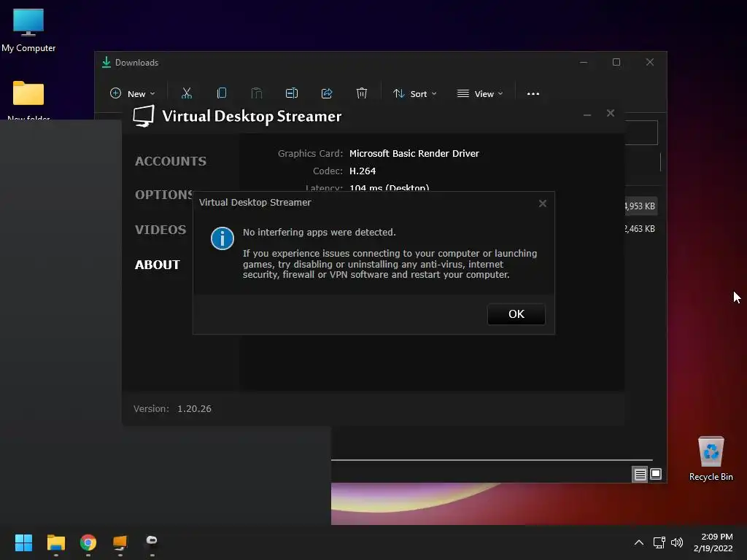Maximize the Downloads window

[616, 63]
